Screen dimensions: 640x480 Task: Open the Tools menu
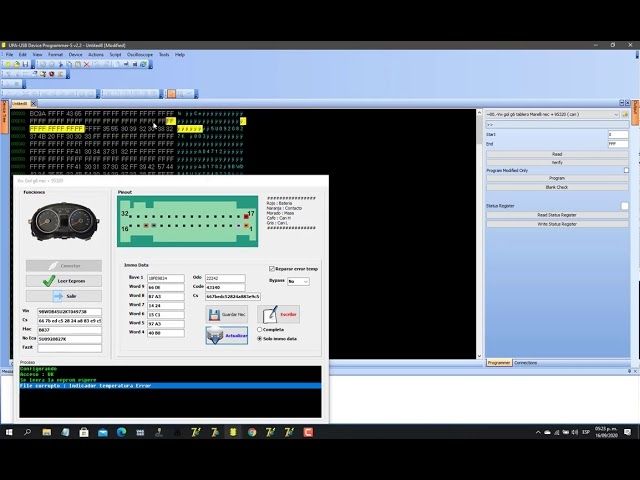pos(164,54)
